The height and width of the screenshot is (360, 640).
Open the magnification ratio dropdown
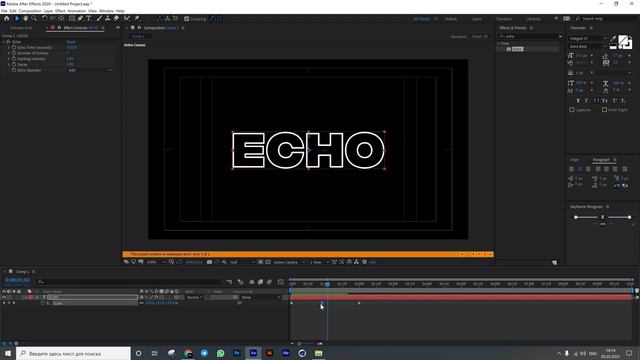tap(156, 262)
